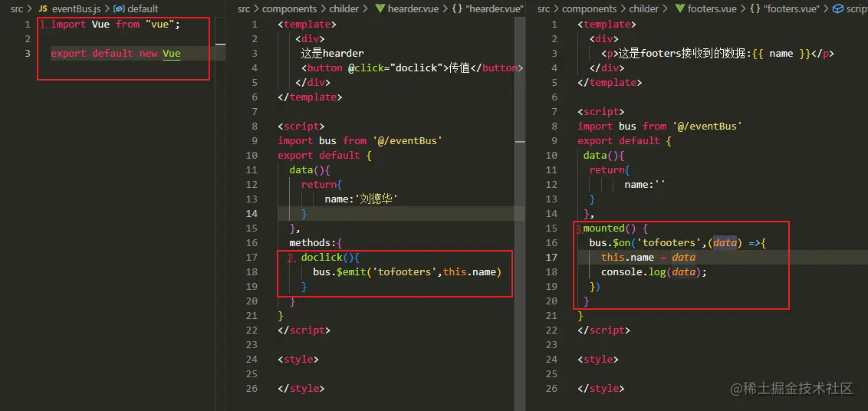Click 这是footers接收到的数据 line in footers.vue
This screenshot has height=411, width=868.
tap(718, 53)
